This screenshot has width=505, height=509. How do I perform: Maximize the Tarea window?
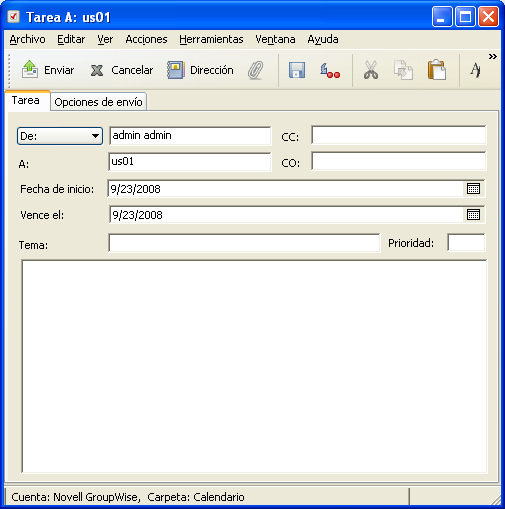click(x=465, y=17)
